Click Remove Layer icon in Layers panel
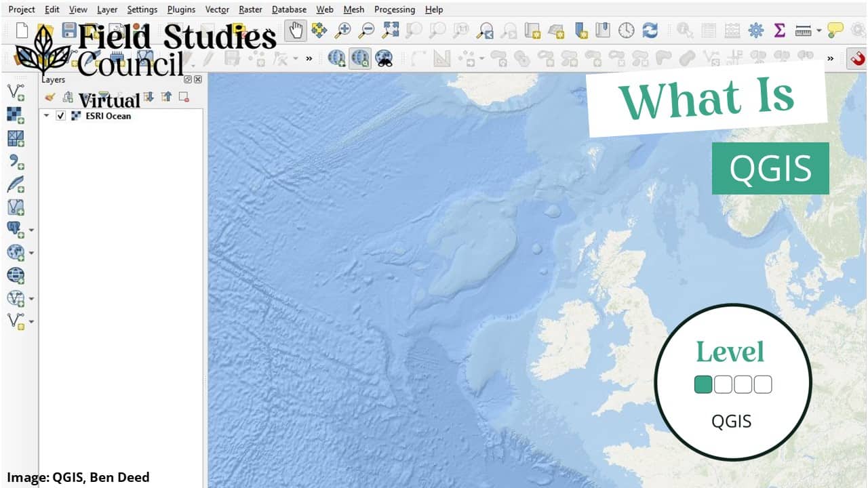Viewport: 868px width, 488px height. coord(184,97)
